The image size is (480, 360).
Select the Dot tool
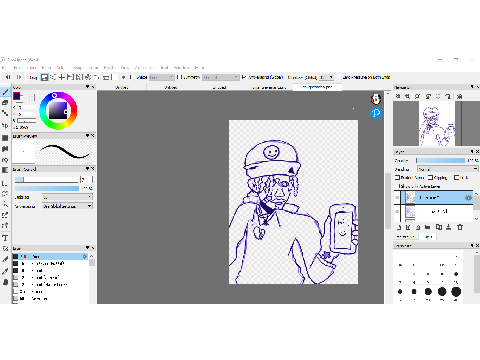(x=5, y=113)
